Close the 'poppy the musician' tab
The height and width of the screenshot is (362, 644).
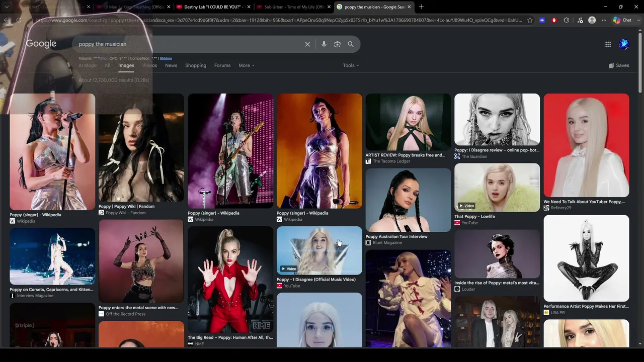click(x=409, y=7)
